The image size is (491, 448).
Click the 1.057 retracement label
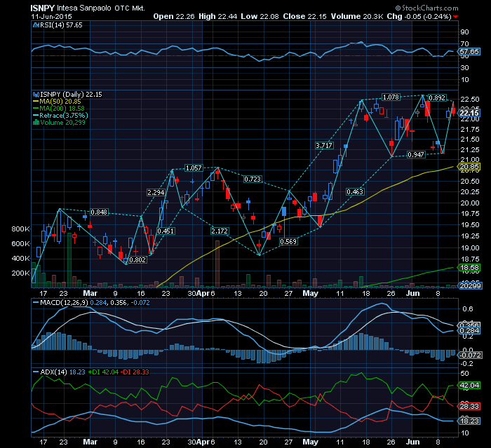point(194,168)
